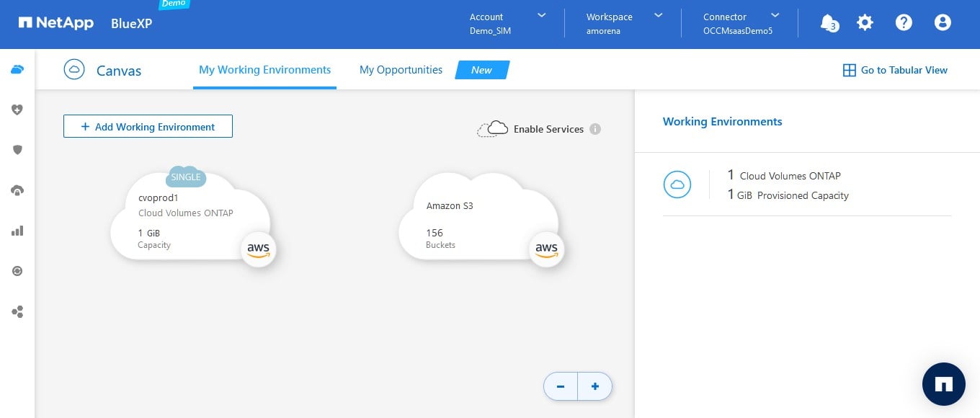Zoom in canvas with plus button

pyautogui.click(x=595, y=386)
